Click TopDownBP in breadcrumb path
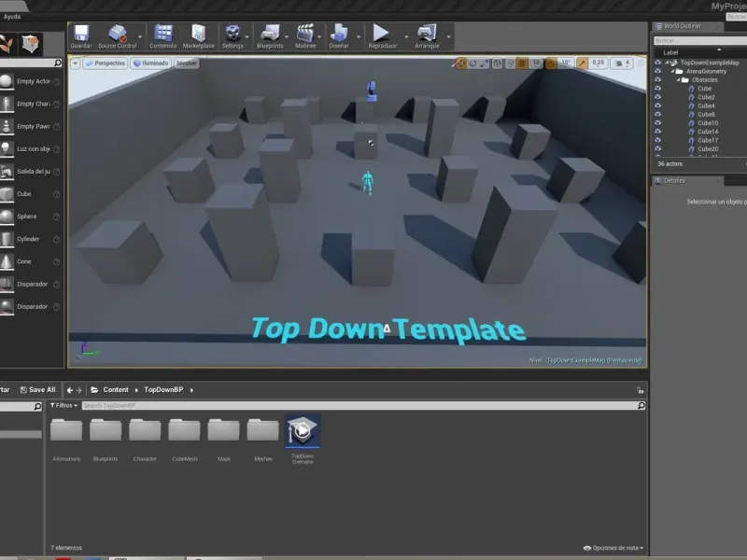 point(163,389)
